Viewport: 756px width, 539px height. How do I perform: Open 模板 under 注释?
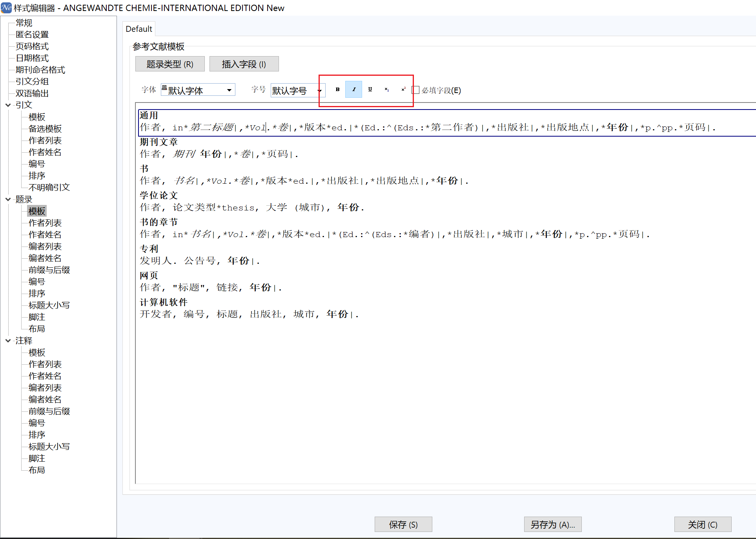[x=37, y=353]
